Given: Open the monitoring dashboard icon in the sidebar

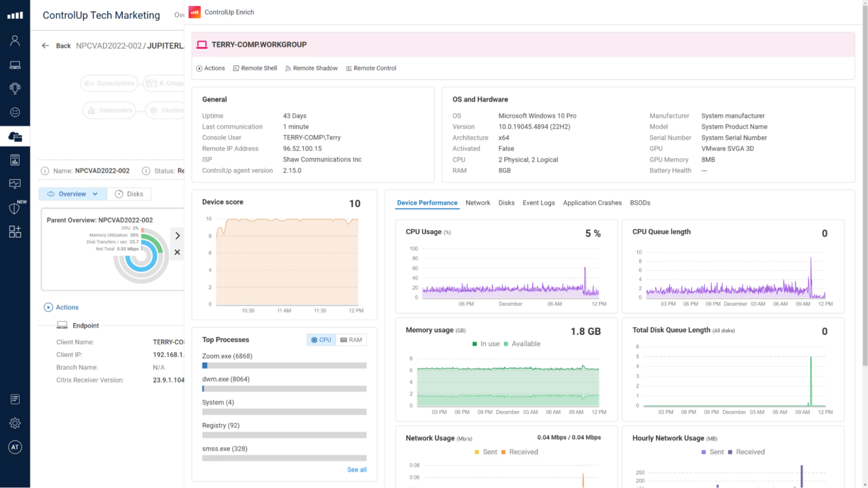Looking at the screenshot, I should pyautogui.click(x=15, y=184).
